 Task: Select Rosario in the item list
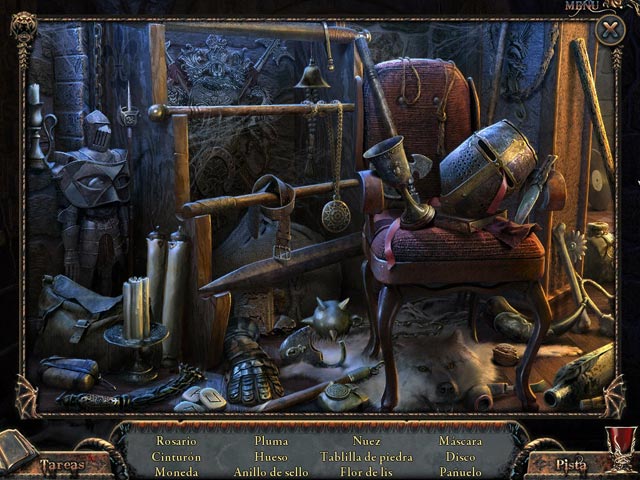(176, 440)
